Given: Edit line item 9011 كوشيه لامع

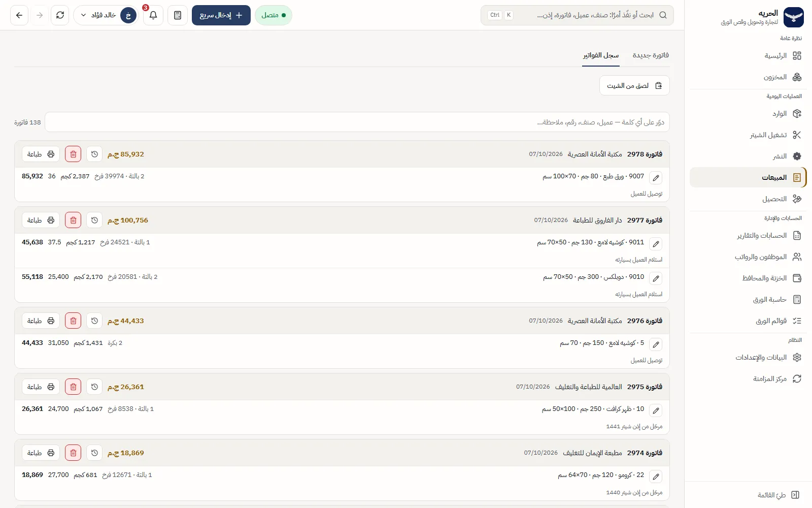Looking at the screenshot, I should 656,244.
